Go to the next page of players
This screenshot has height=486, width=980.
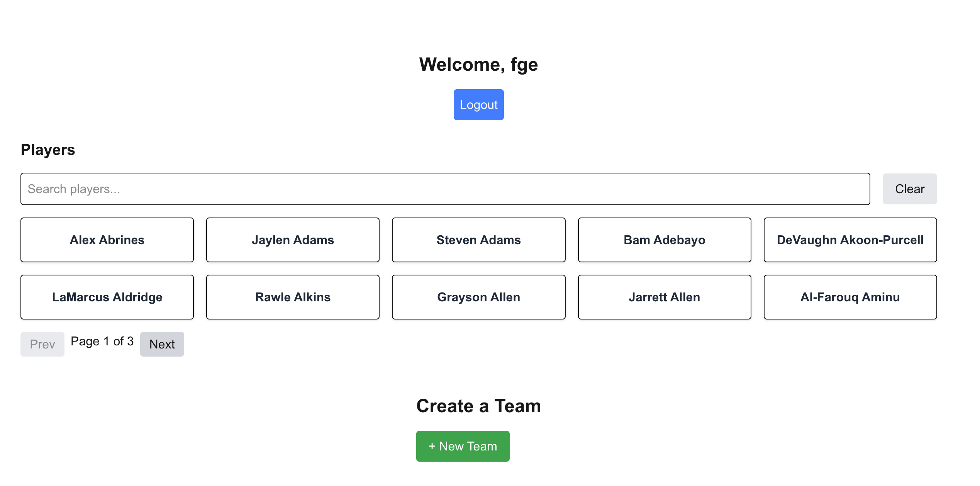point(162,344)
